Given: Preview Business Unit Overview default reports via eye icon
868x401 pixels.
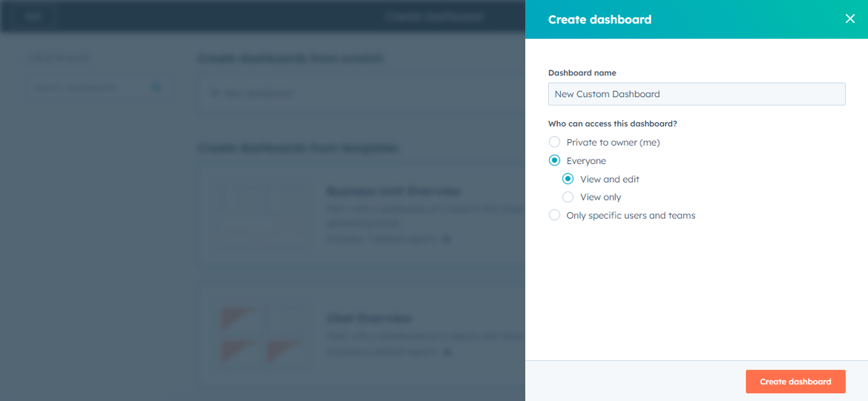Looking at the screenshot, I should pyautogui.click(x=446, y=239).
